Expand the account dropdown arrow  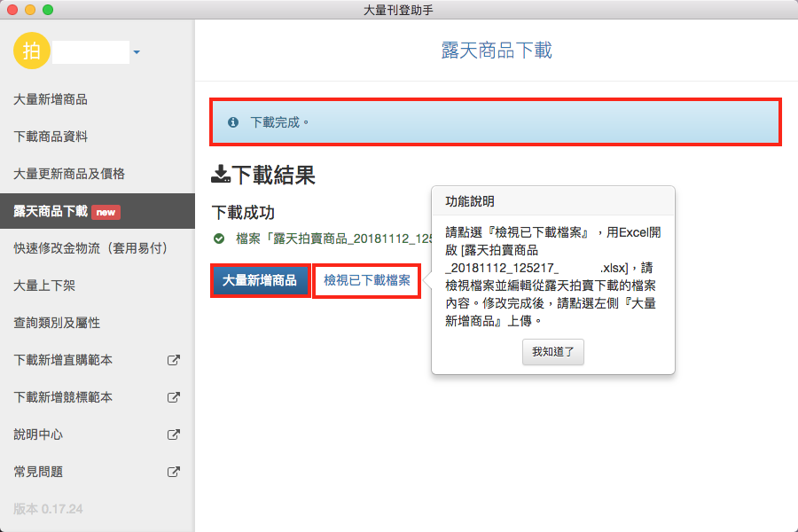[x=137, y=53]
